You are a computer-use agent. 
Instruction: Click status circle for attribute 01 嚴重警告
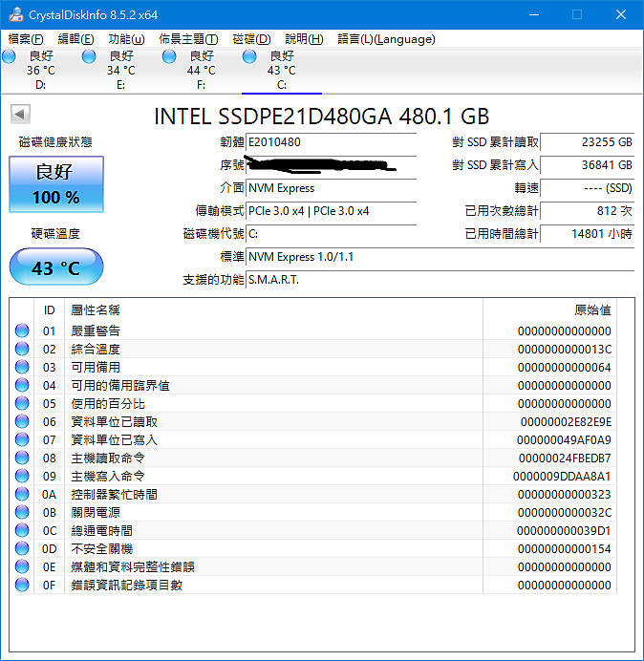(x=22, y=330)
